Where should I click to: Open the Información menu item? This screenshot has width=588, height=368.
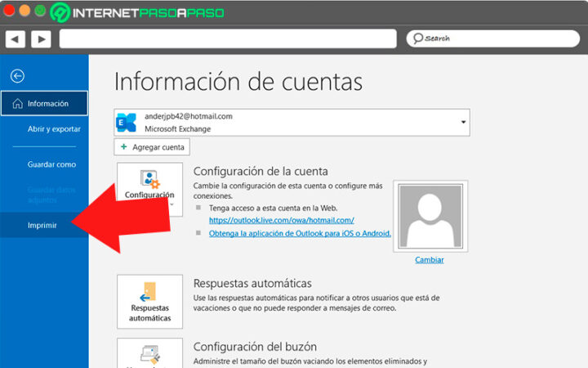click(44, 103)
